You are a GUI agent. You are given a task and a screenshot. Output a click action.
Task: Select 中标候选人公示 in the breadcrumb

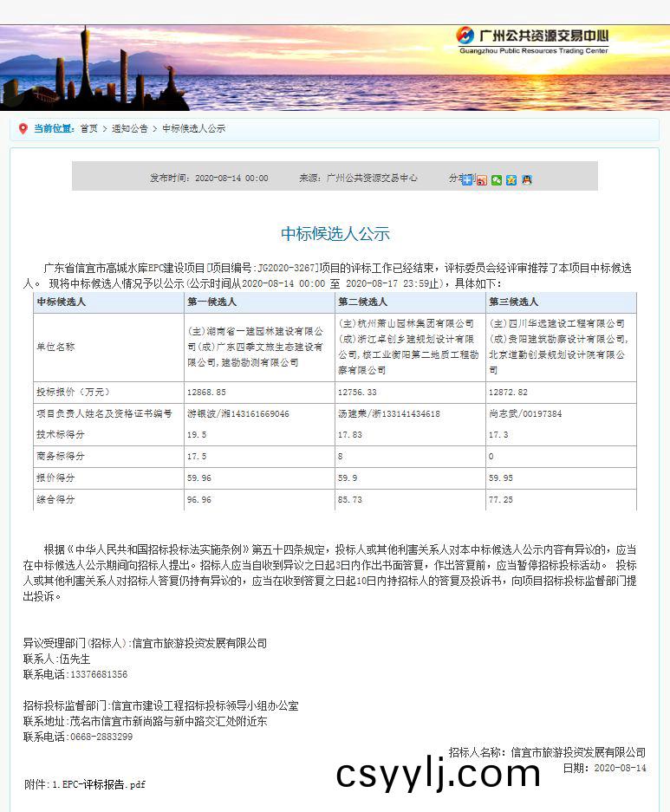tap(193, 128)
